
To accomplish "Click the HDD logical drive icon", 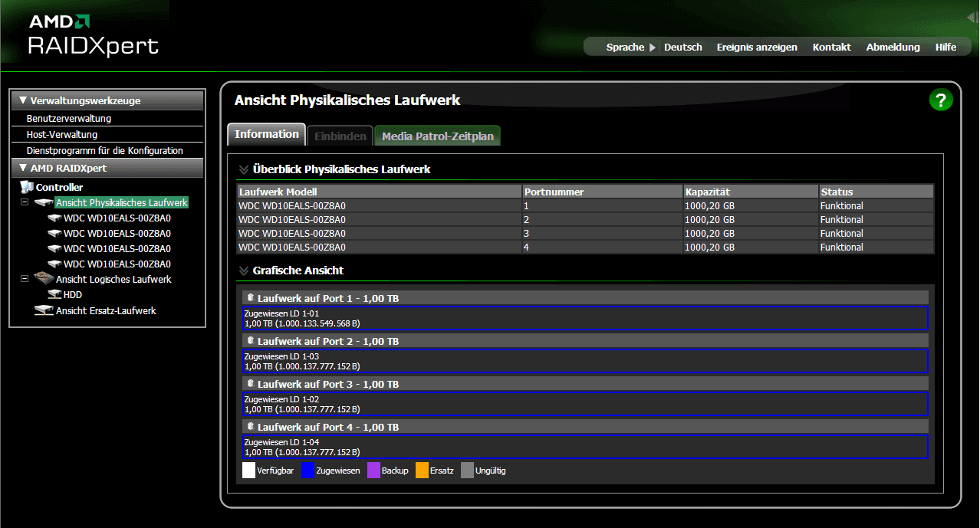I will point(54,294).
